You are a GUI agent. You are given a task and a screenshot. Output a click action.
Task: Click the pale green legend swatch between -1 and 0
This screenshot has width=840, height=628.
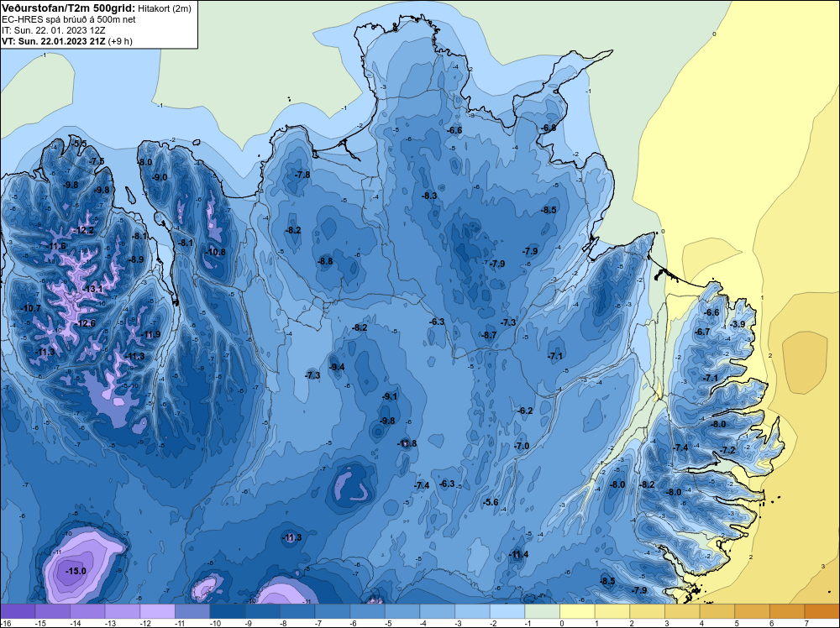point(542,611)
